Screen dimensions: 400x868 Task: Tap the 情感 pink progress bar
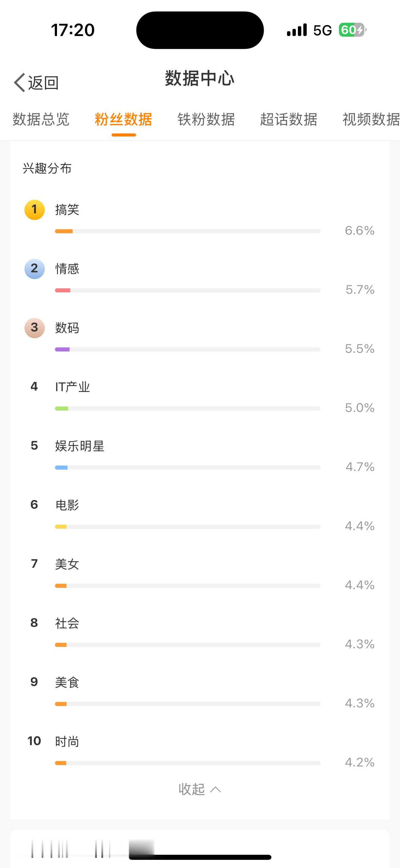click(188, 290)
